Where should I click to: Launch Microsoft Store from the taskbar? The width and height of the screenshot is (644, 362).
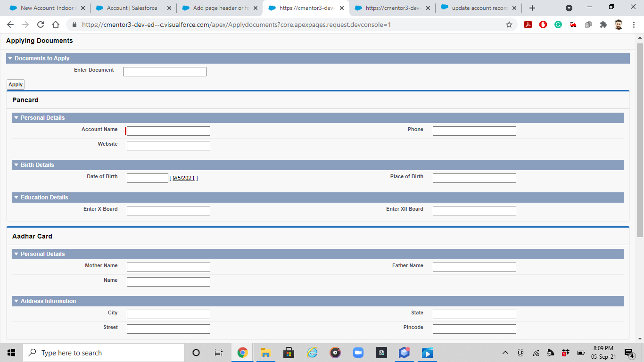coord(289,353)
